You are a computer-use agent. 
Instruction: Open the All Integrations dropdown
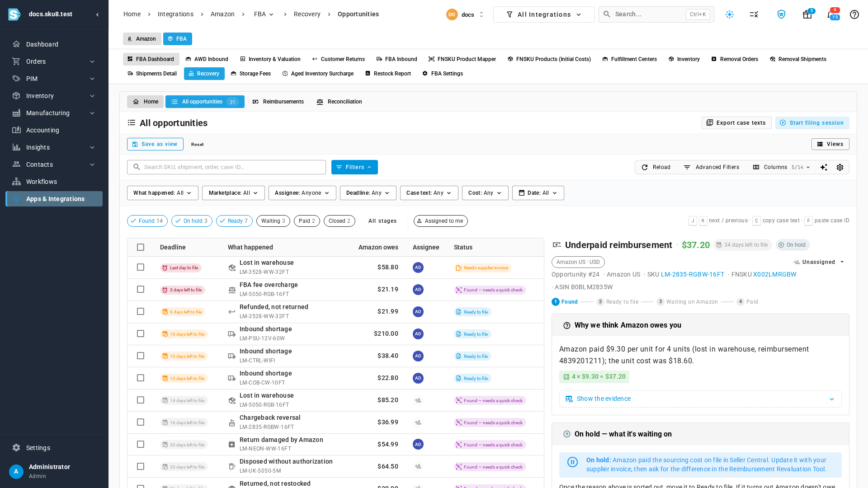544,14
